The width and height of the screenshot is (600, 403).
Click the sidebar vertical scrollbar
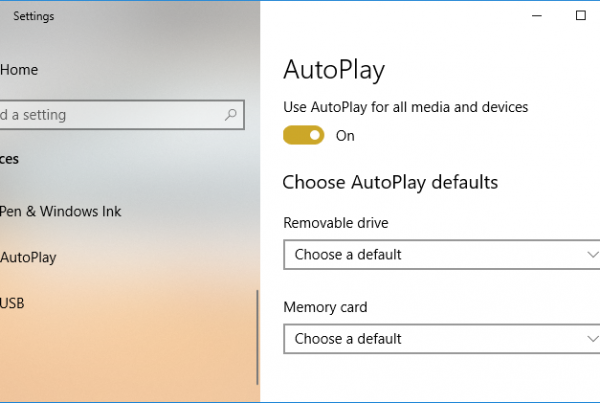pos(257,337)
